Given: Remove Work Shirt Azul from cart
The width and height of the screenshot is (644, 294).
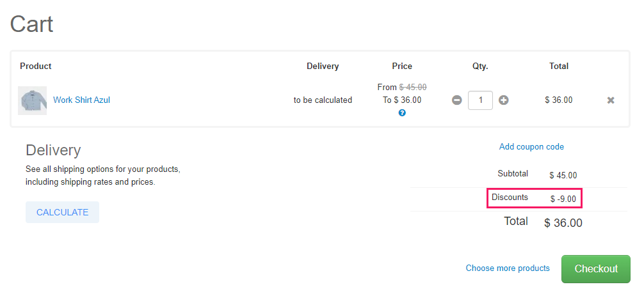Looking at the screenshot, I should click(x=611, y=100).
